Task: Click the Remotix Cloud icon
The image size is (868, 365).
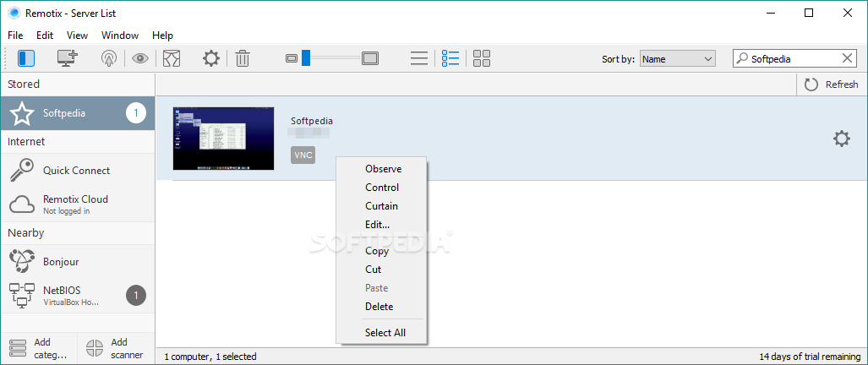Action: pos(22,204)
